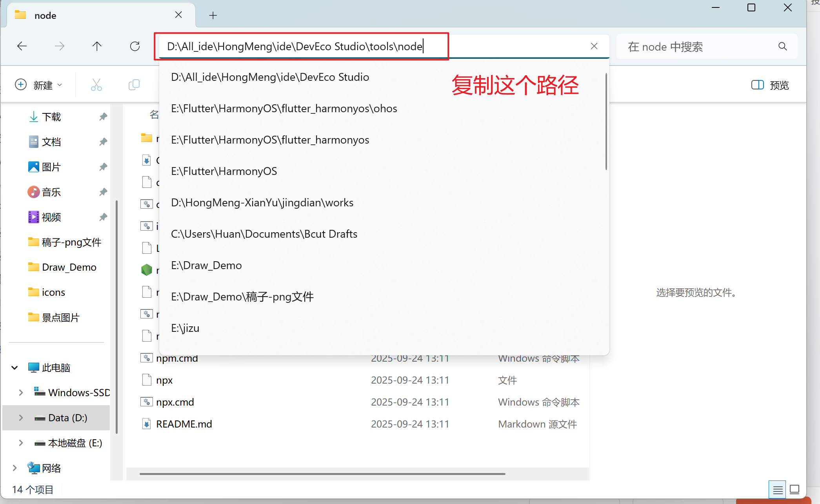Switch to large thumbnails view
Viewport: 820px width, 504px height.
coord(795,489)
